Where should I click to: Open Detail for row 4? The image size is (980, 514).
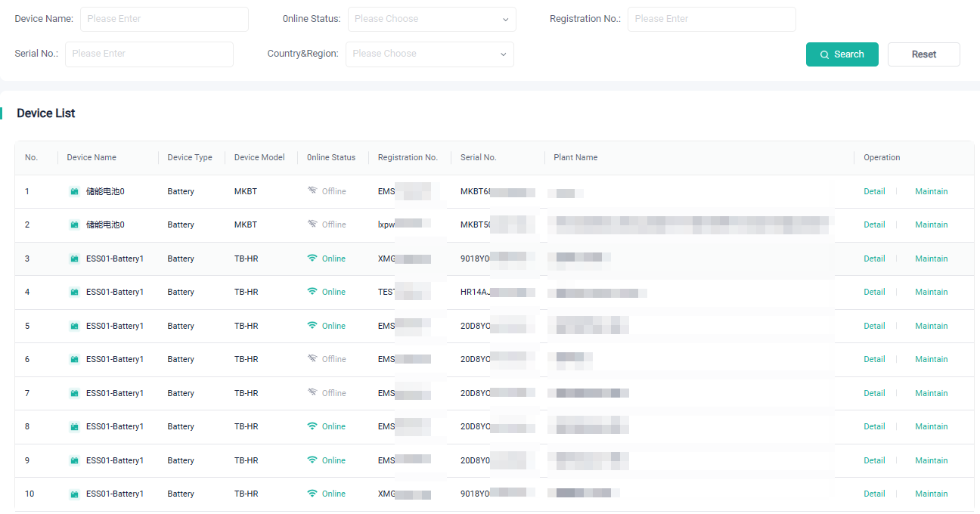pyautogui.click(x=874, y=292)
